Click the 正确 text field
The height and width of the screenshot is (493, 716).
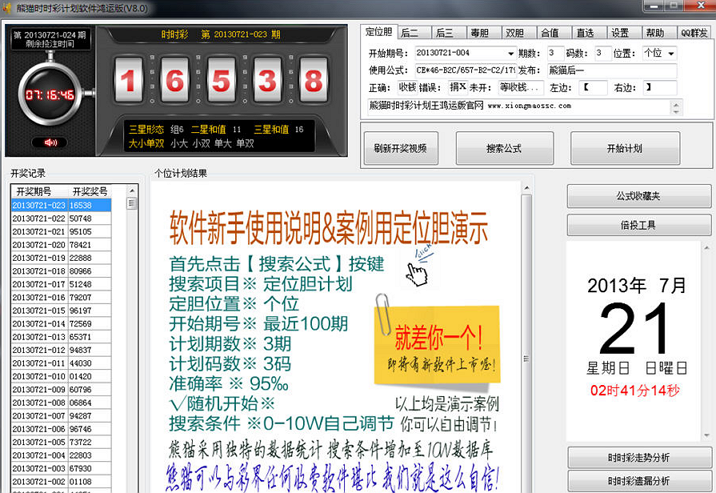(406, 87)
